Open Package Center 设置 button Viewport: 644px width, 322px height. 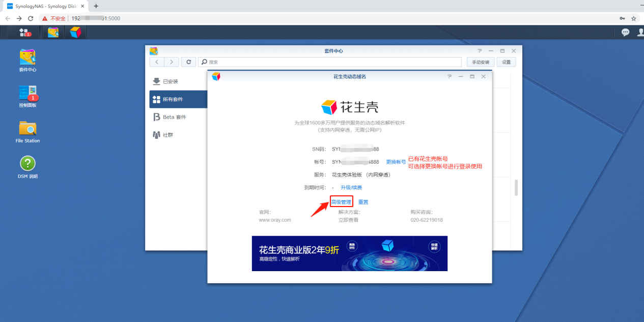click(507, 62)
